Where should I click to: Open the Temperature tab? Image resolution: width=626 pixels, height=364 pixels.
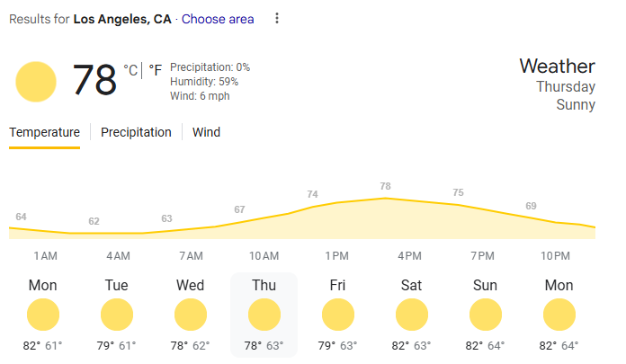[x=44, y=132]
